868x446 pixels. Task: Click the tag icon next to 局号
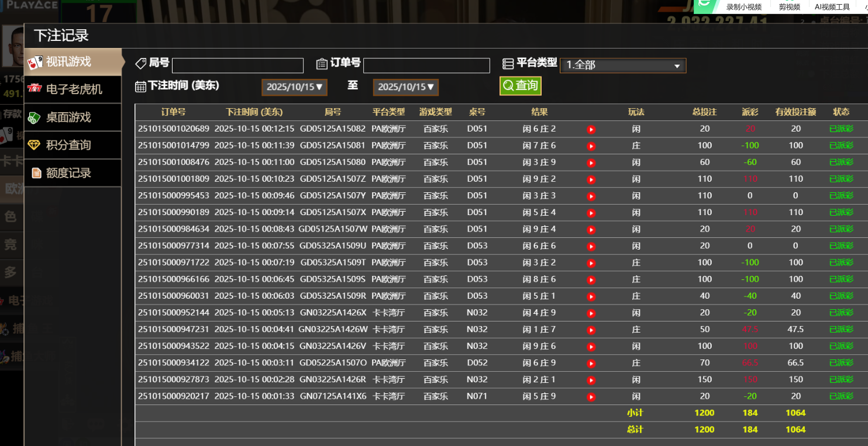pos(140,63)
